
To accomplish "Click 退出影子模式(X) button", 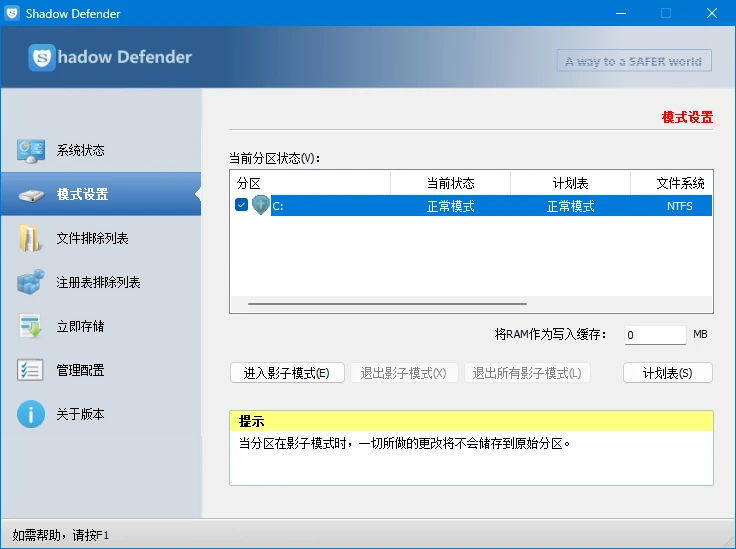I will [404, 373].
